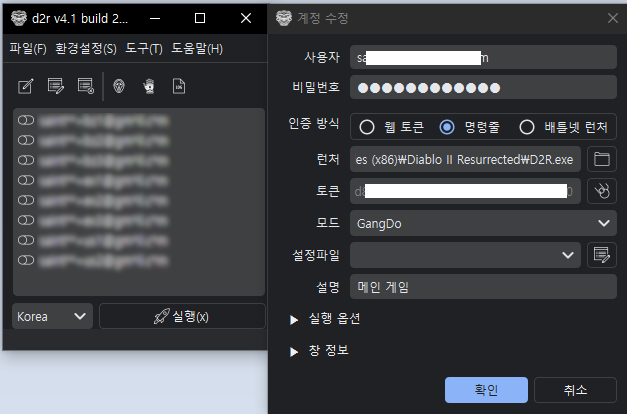Image resolution: width=628 pixels, height=414 pixels.
Task: Open the 설정파일 dropdown
Action: pyautogui.click(x=465, y=255)
